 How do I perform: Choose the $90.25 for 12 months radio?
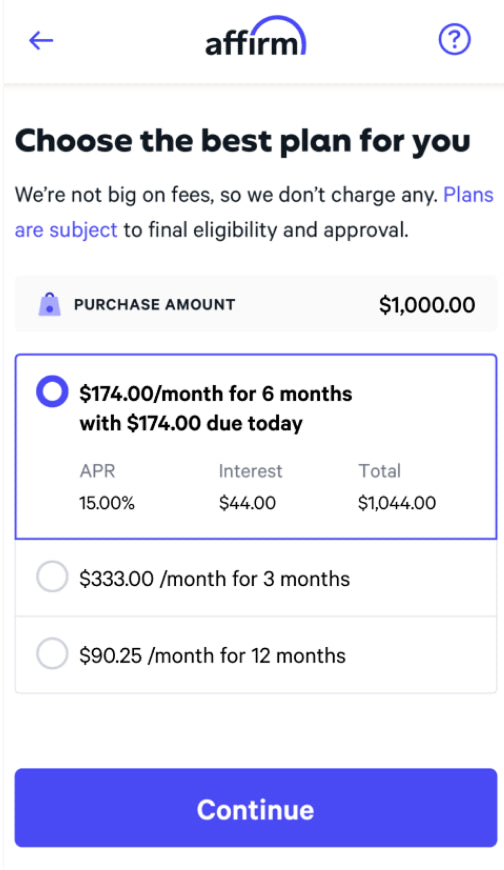[52, 653]
